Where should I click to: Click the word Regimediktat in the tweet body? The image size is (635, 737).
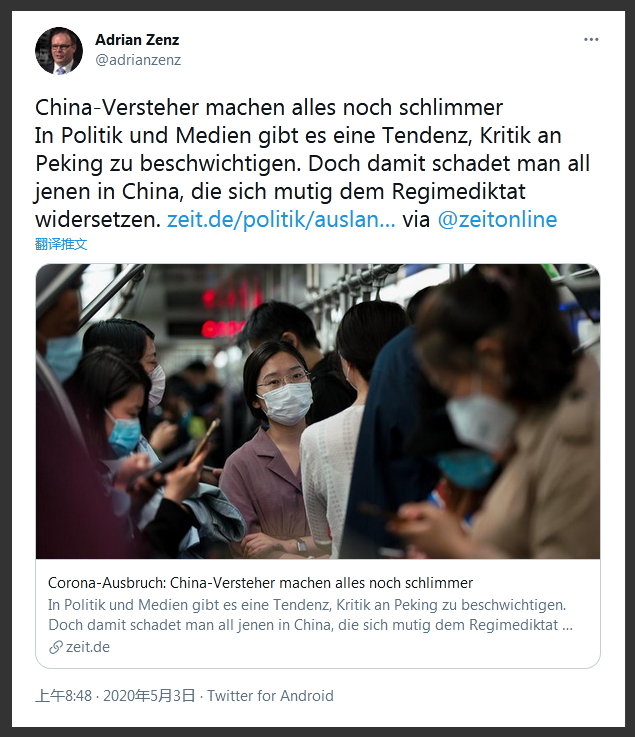pos(458,191)
